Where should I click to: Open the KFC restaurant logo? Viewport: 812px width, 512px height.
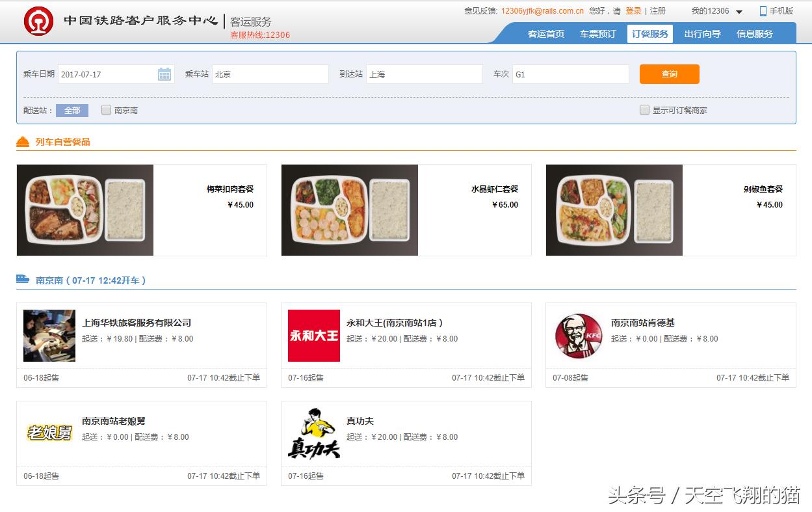(579, 336)
